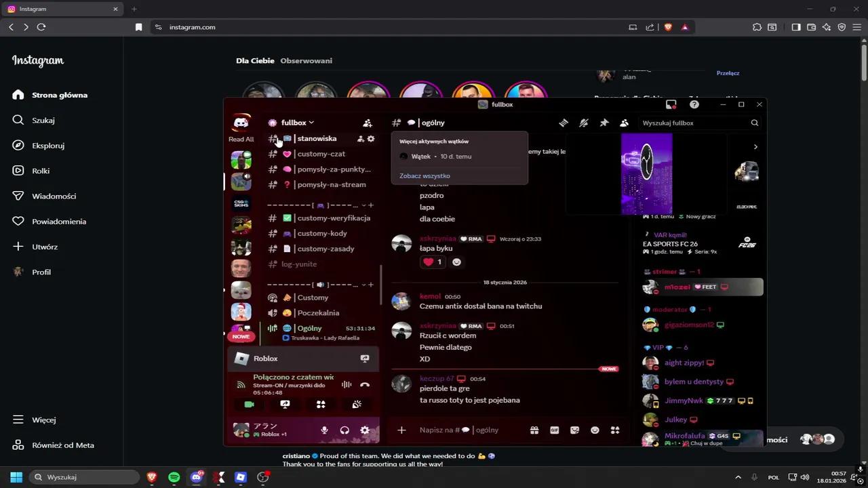
Task: Toggle noise suppression waveform icon
Action: point(347,384)
